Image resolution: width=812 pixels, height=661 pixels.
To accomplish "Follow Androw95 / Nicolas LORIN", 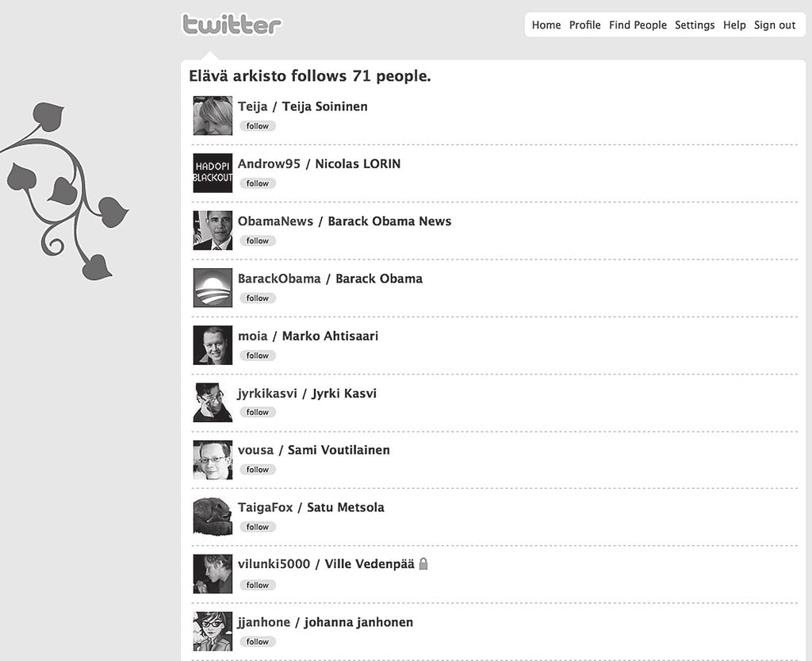I will pyautogui.click(x=258, y=183).
